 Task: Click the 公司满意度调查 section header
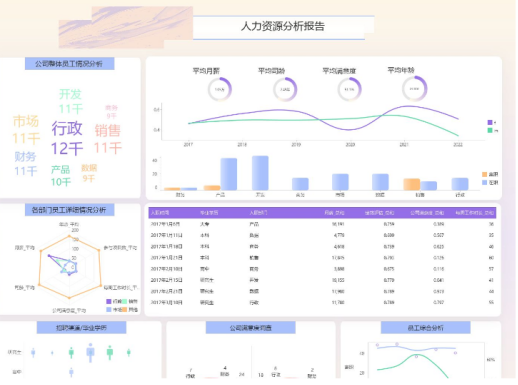pyautogui.click(x=251, y=328)
